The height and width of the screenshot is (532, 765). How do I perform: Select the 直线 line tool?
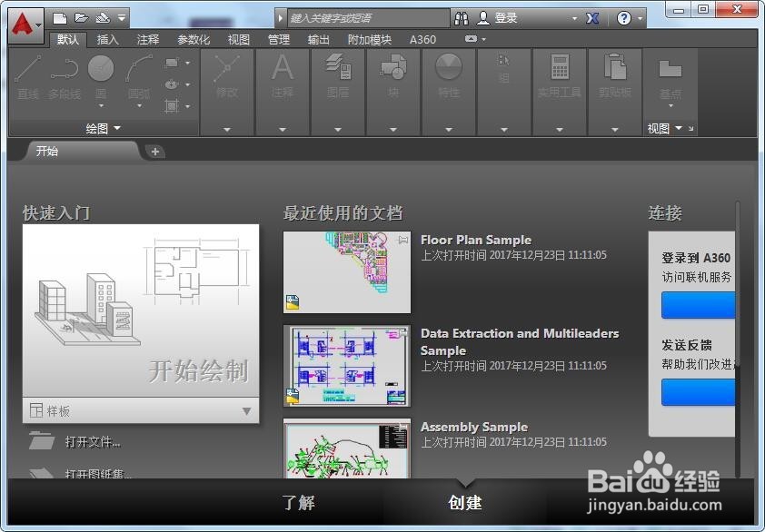coord(28,76)
